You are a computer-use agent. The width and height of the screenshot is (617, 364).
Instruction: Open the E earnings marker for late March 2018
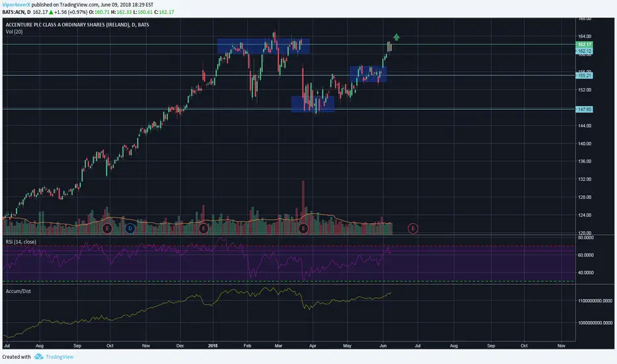tap(303, 228)
